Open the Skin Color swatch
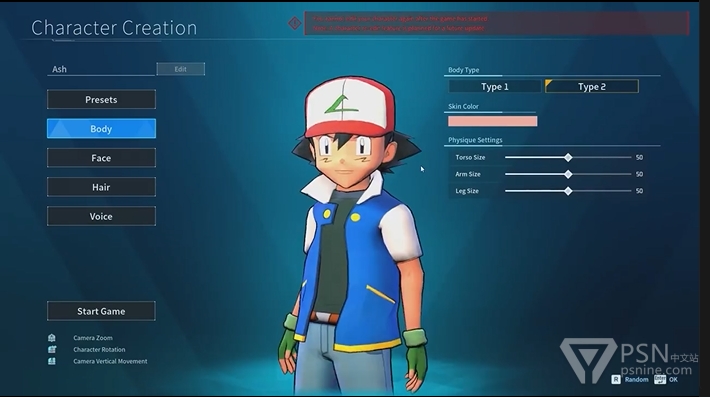This screenshot has width=710, height=397. point(493,121)
